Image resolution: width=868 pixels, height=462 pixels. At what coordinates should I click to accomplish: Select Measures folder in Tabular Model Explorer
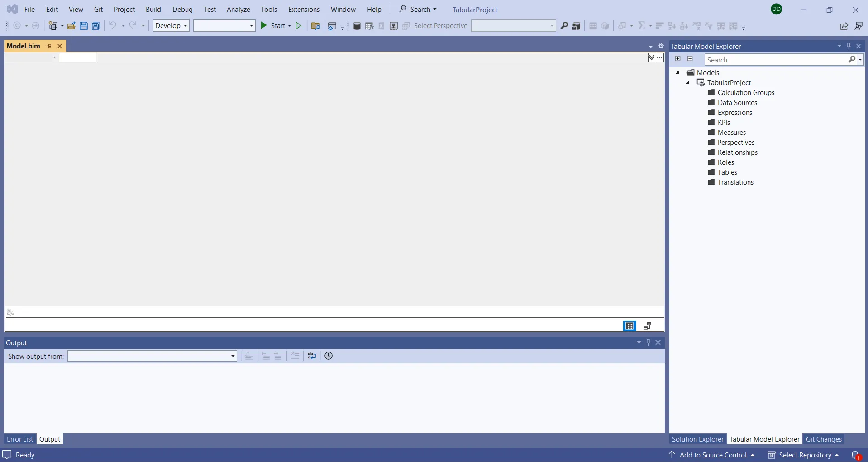click(x=731, y=133)
